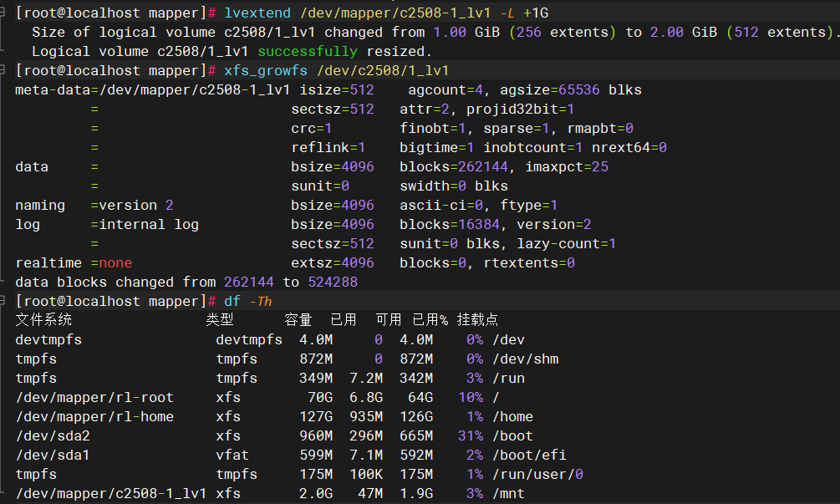
Task: Click the "extsz=4096" value
Action: 332,263
